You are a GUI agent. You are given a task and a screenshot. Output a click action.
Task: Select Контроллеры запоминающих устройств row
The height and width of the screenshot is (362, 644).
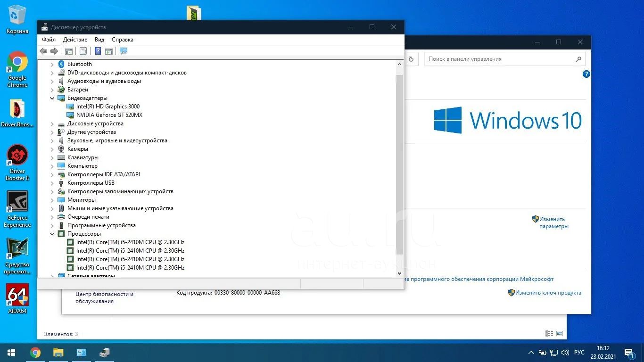[120, 191]
